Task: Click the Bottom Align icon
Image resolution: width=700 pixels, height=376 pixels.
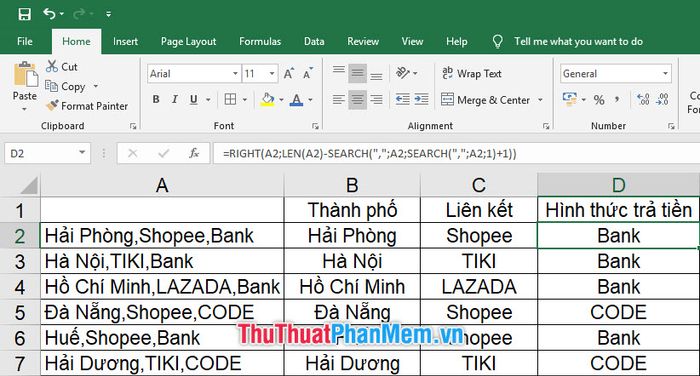Action: [x=376, y=75]
